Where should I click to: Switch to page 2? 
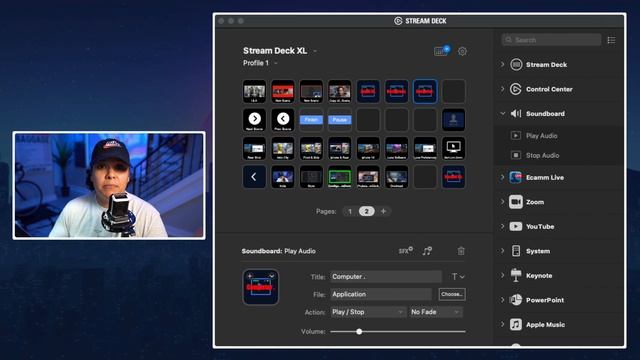tap(367, 211)
